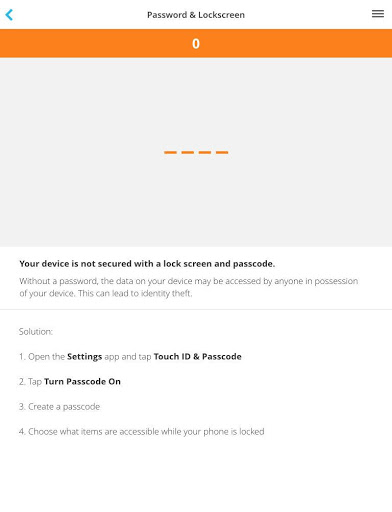Tap the bold Touch ID & Passcode text
392x512 pixels.
click(197, 357)
